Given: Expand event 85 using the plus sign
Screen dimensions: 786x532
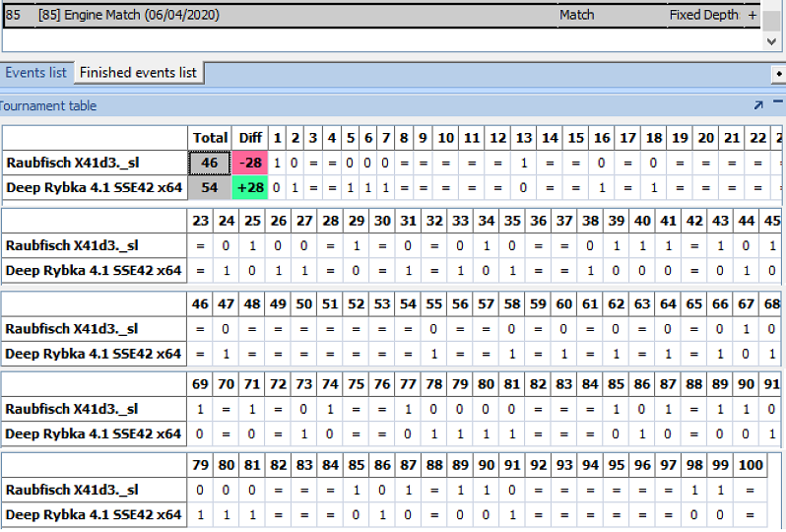Looking at the screenshot, I should pyautogui.click(x=753, y=15).
